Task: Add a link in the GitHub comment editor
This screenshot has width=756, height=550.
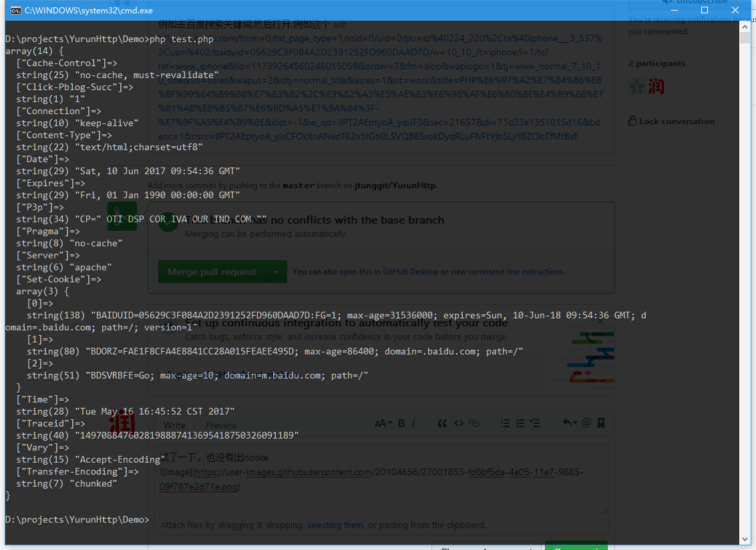Action: pos(474,423)
